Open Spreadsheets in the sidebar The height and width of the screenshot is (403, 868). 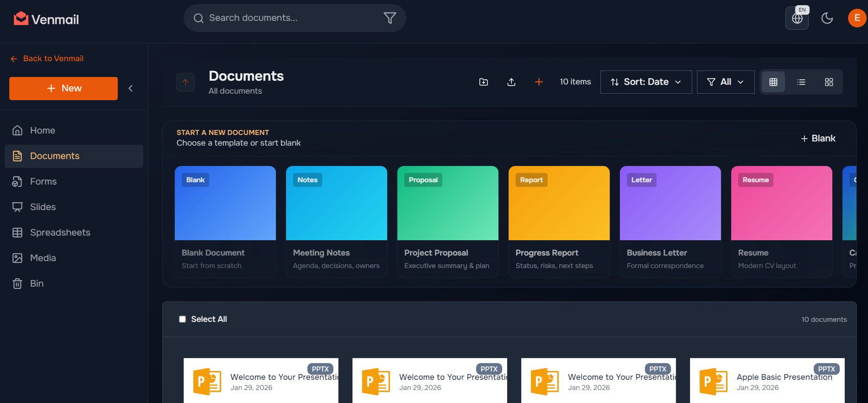60,232
